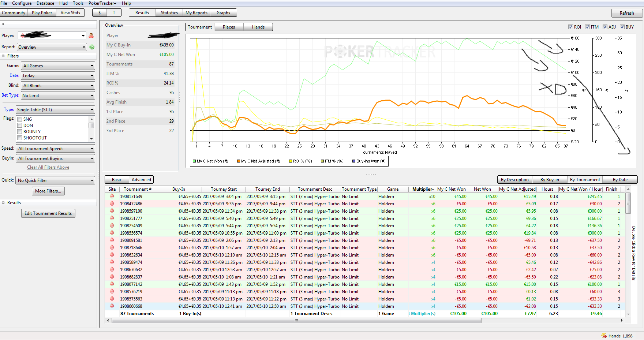Click the site icon for tournament 1908597100
Viewport: 644px width, 340px height.
112,211
